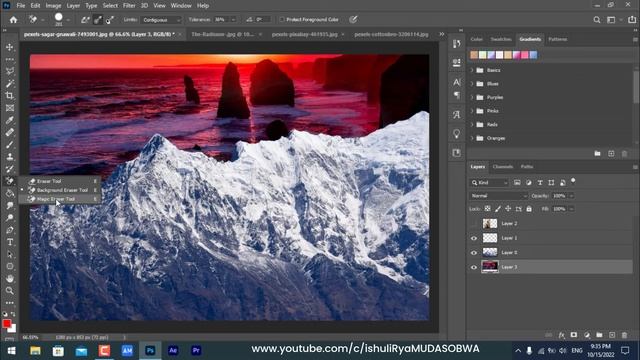The width and height of the screenshot is (640, 360).
Task: Select the Crop tool
Action: pos(9,96)
